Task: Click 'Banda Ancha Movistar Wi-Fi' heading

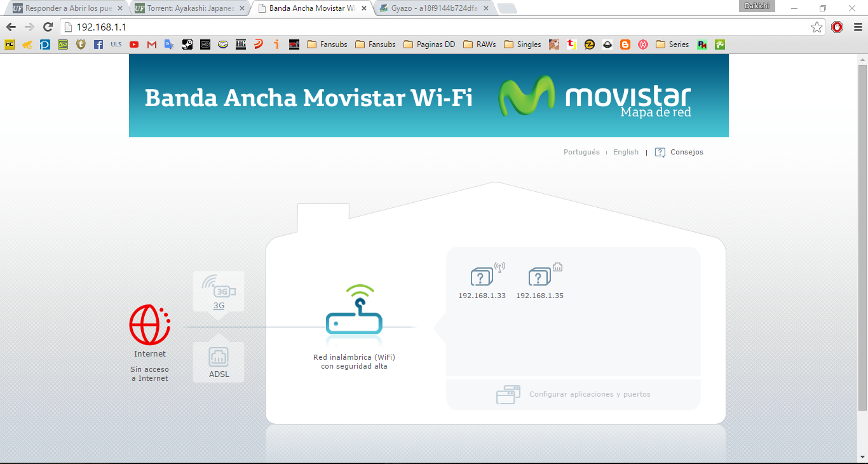Action: tap(309, 98)
